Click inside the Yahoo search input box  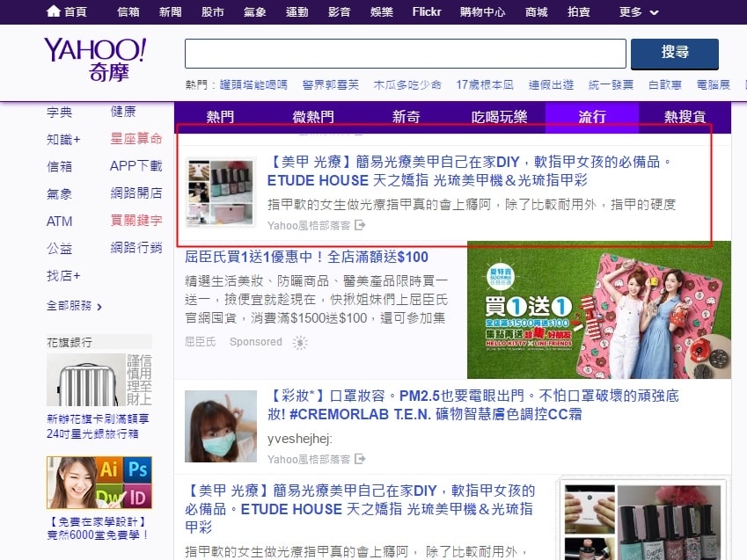tap(405, 54)
